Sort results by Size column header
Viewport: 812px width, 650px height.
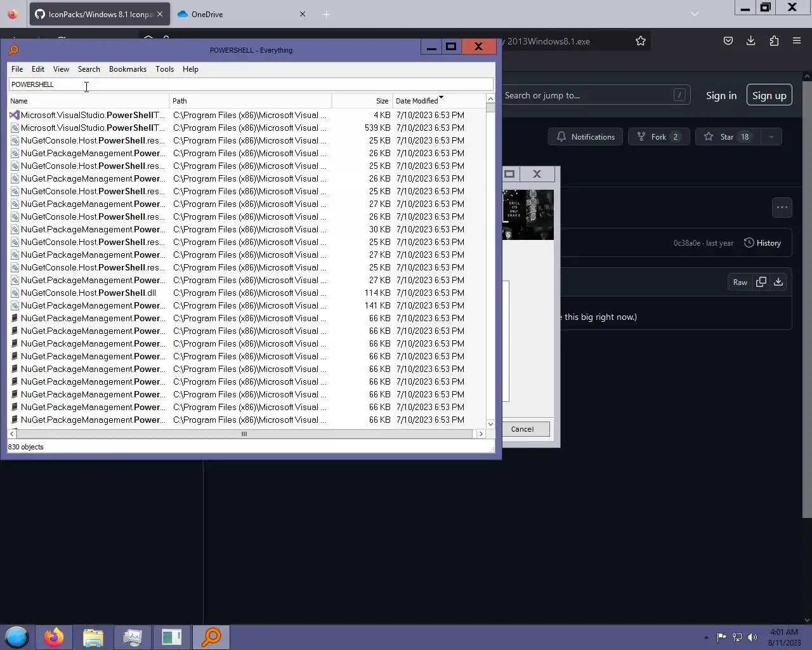pyautogui.click(x=362, y=101)
